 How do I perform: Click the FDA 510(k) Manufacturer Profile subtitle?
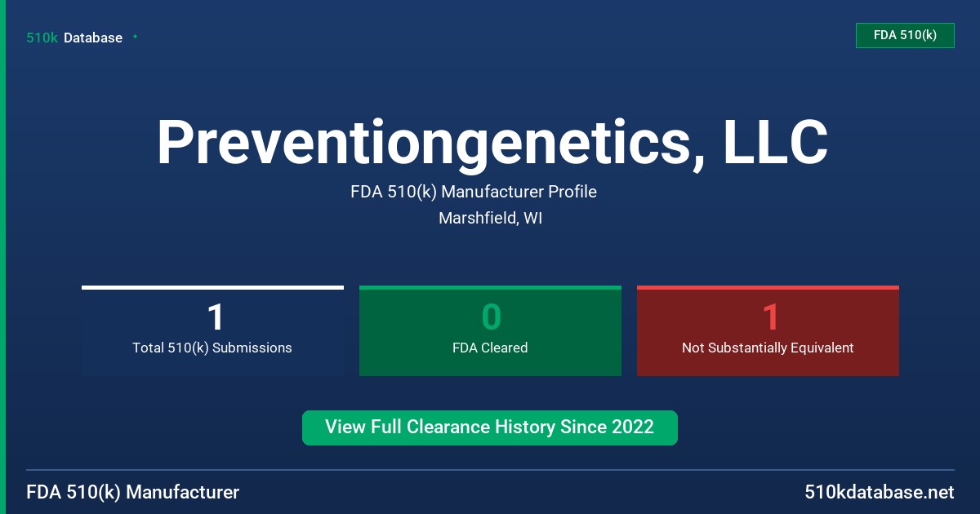tap(474, 192)
